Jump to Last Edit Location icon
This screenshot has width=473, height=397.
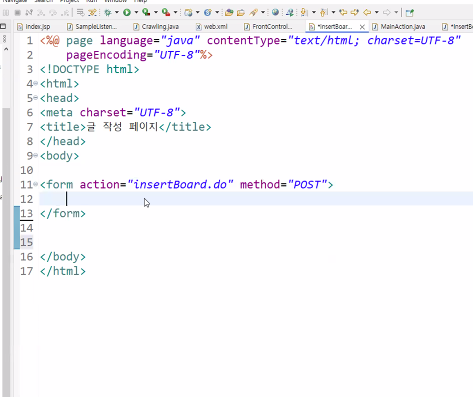tap(343, 13)
